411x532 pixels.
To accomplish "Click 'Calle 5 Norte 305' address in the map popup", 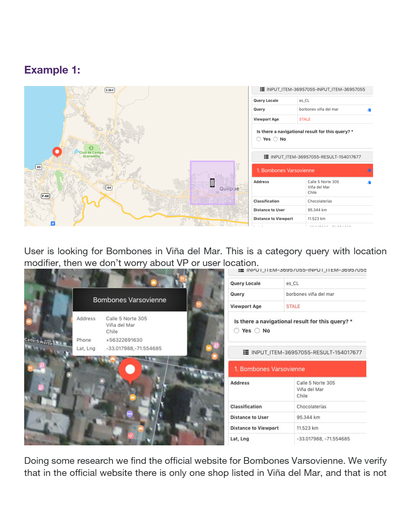I will point(127,318).
